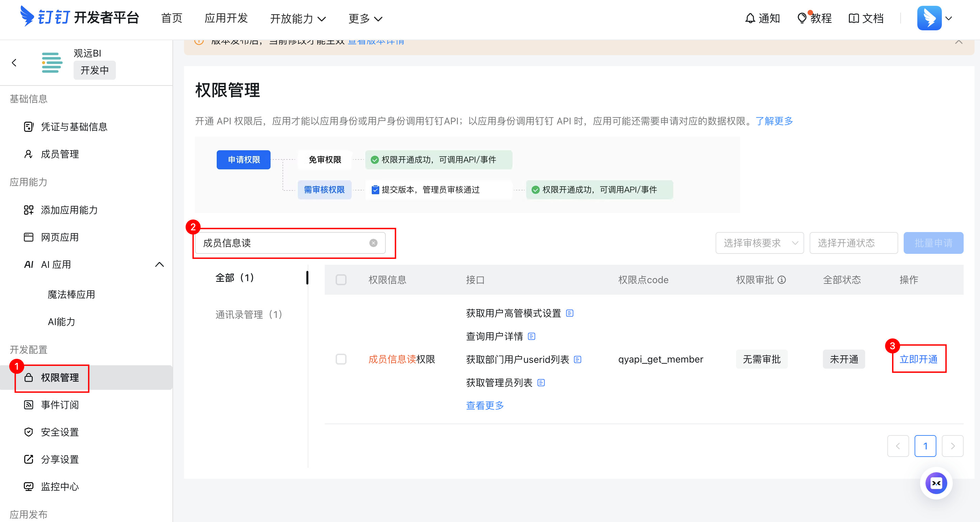The image size is (980, 522).
Task: Select 事件订阅 in the sidebar
Action: pyautogui.click(x=60, y=405)
